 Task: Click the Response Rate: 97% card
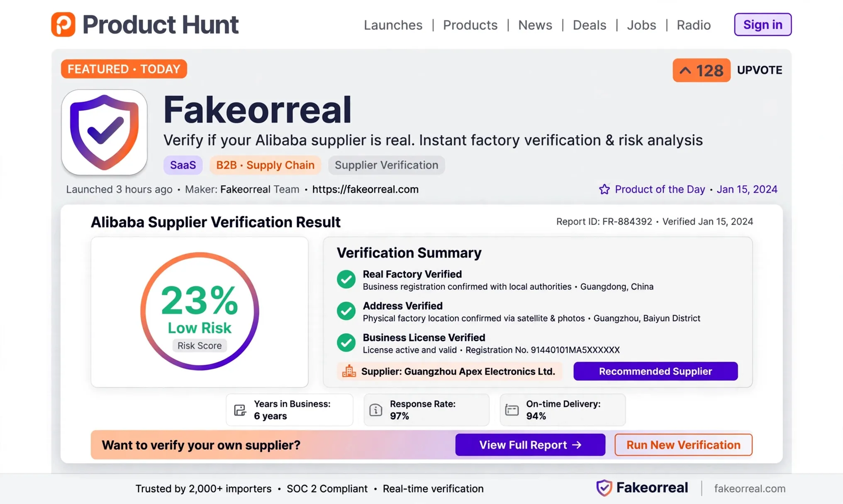coord(426,410)
